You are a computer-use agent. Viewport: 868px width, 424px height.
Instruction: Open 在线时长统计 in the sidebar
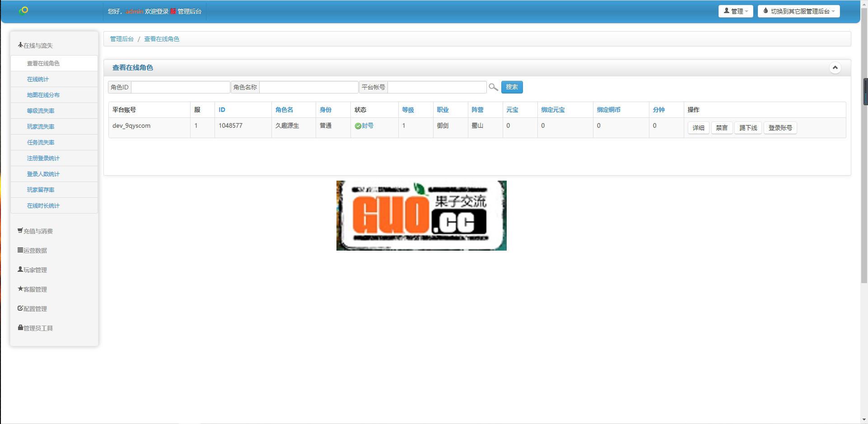[x=54, y=205]
